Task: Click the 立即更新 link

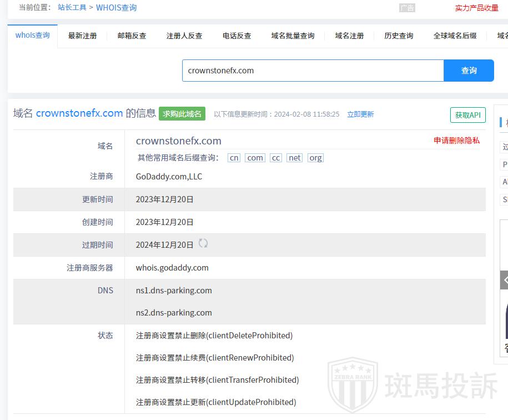Action: click(x=360, y=114)
